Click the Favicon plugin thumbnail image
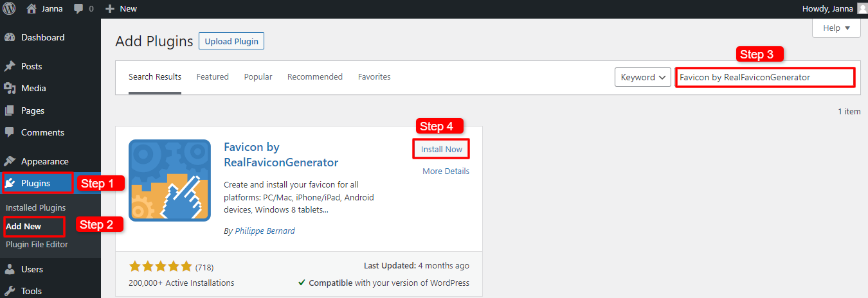 170,180
